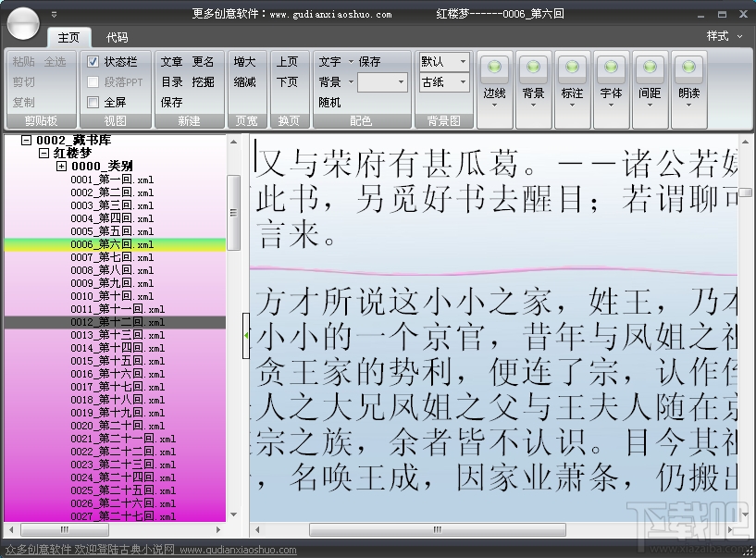756x558 pixels.
Task: Open the 文字 color dropdown
Action: pos(351,62)
